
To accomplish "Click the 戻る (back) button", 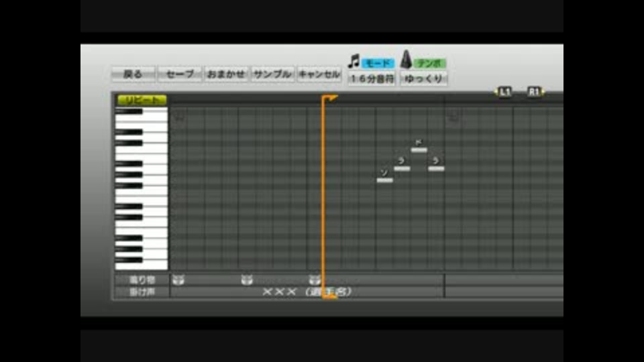I will 133,74.
